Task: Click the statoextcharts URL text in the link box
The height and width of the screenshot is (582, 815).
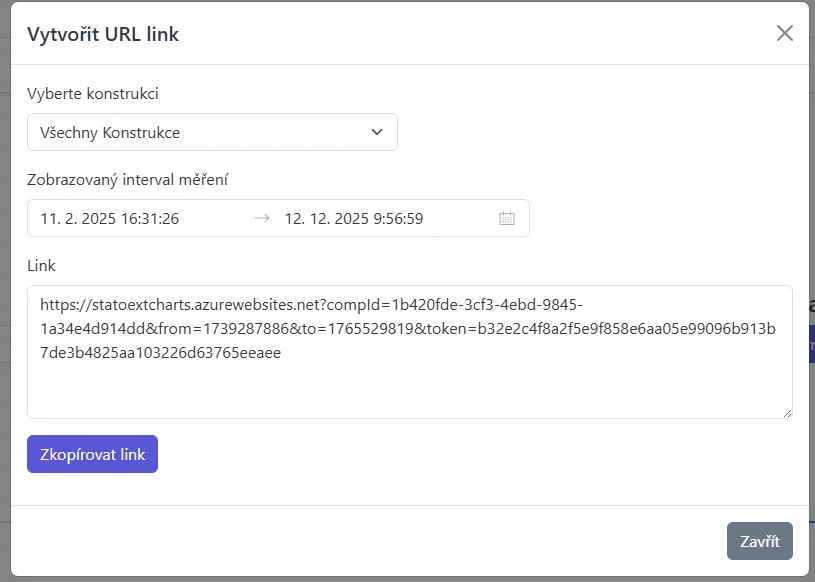Action: coord(180,304)
